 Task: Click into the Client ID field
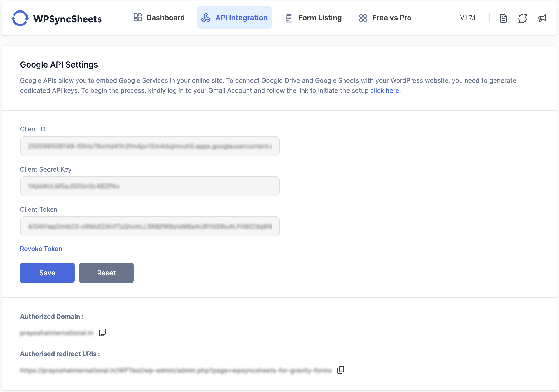[x=150, y=146]
